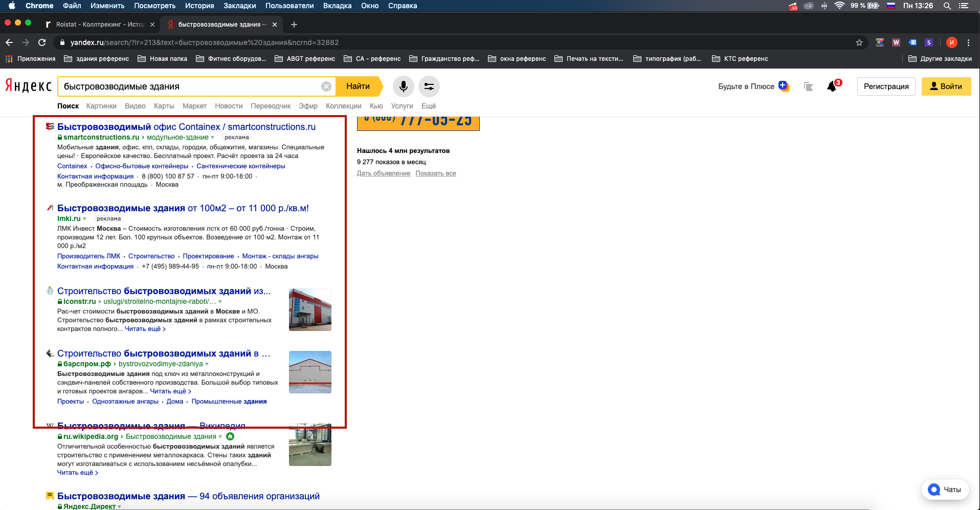Click the Chrome address bar URL
The height and width of the screenshot is (510, 980).
click(x=205, y=42)
